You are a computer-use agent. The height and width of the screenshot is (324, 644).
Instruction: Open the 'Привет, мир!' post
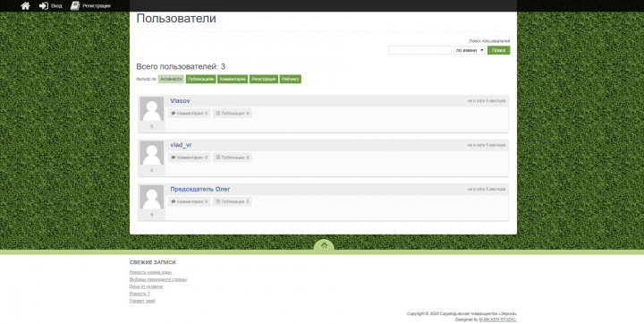pyautogui.click(x=142, y=301)
